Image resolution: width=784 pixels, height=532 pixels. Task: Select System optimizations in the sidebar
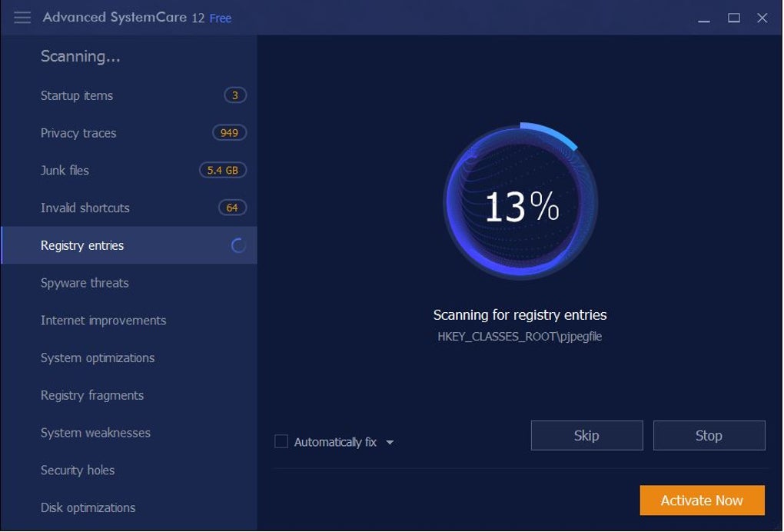[129, 358]
